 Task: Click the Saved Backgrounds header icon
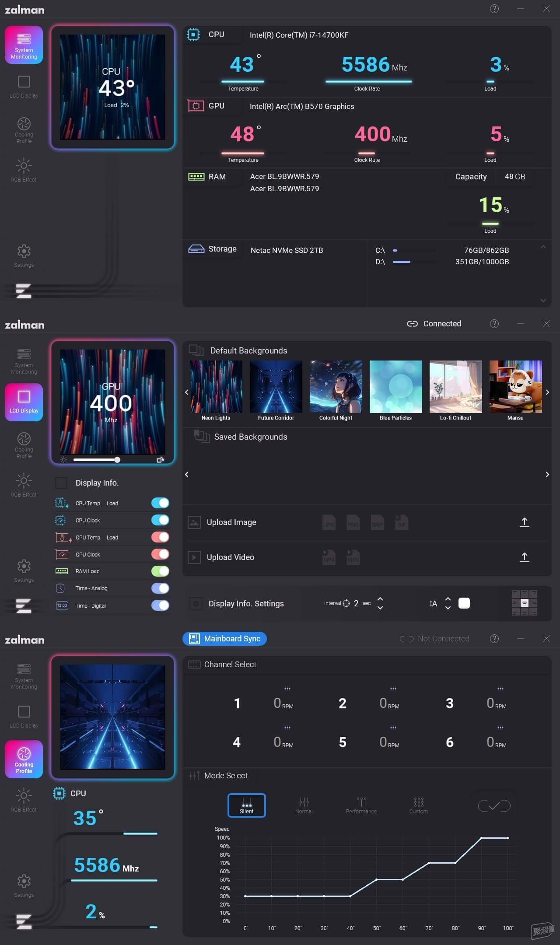202,436
